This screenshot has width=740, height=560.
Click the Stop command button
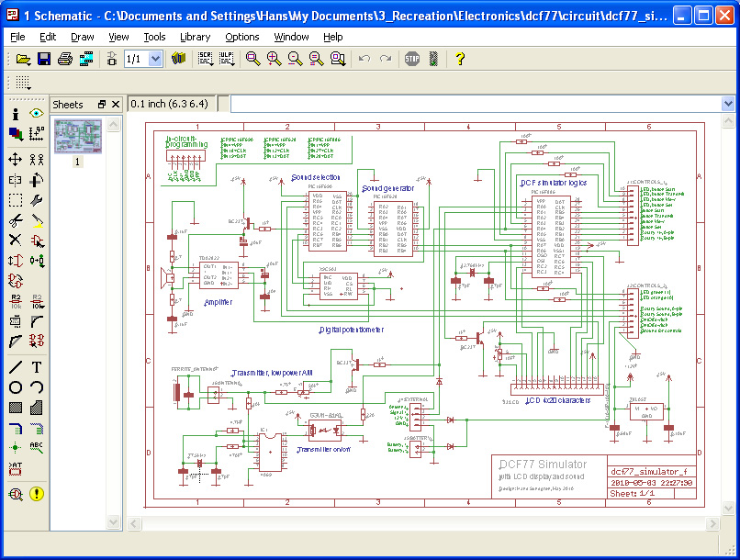412,59
